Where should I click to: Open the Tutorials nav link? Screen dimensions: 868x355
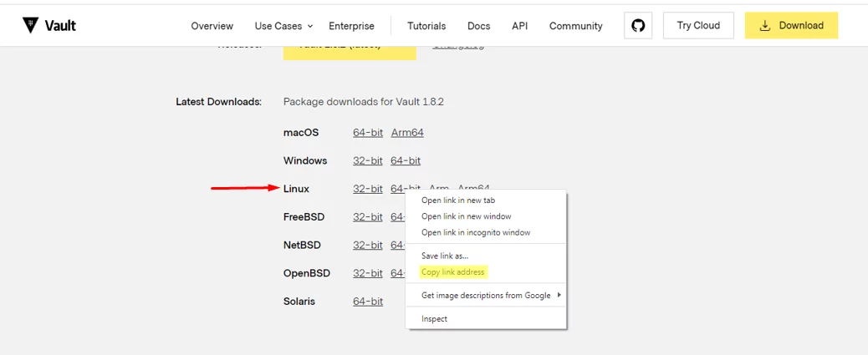426,26
